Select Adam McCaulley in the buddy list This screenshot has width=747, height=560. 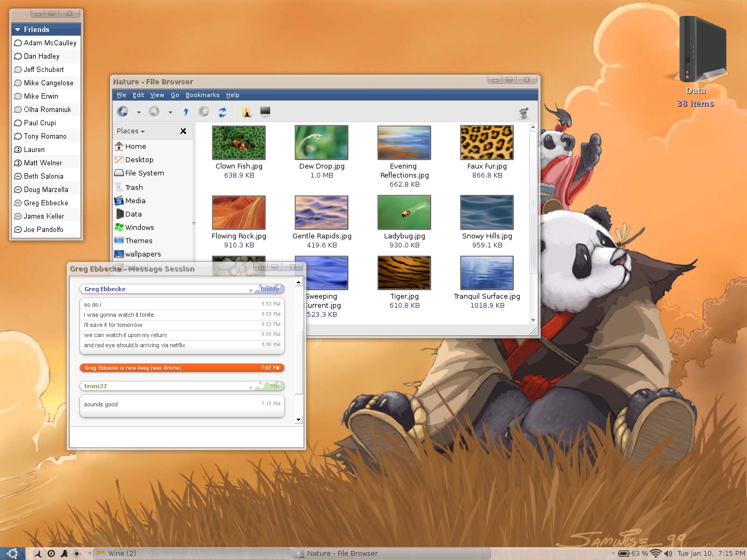click(46, 43)
